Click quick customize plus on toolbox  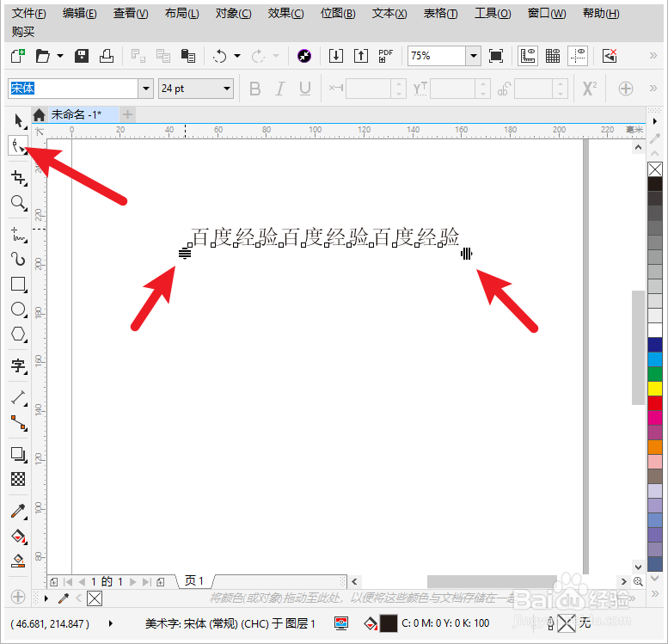[x=18, y=596]
